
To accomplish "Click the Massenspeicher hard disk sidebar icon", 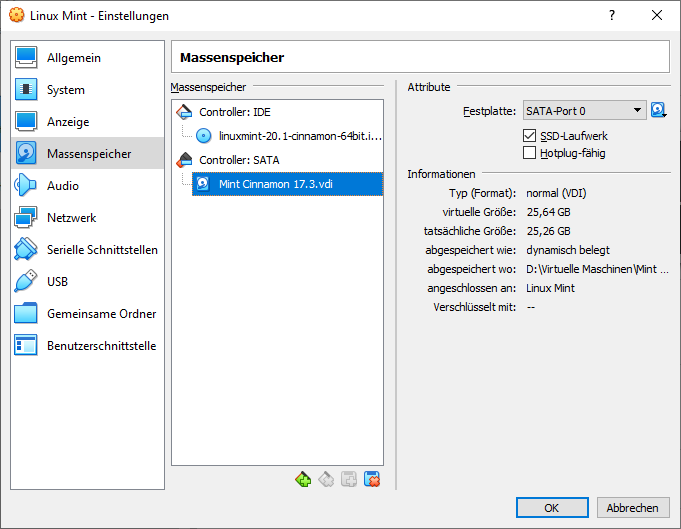I will point(26,153).
